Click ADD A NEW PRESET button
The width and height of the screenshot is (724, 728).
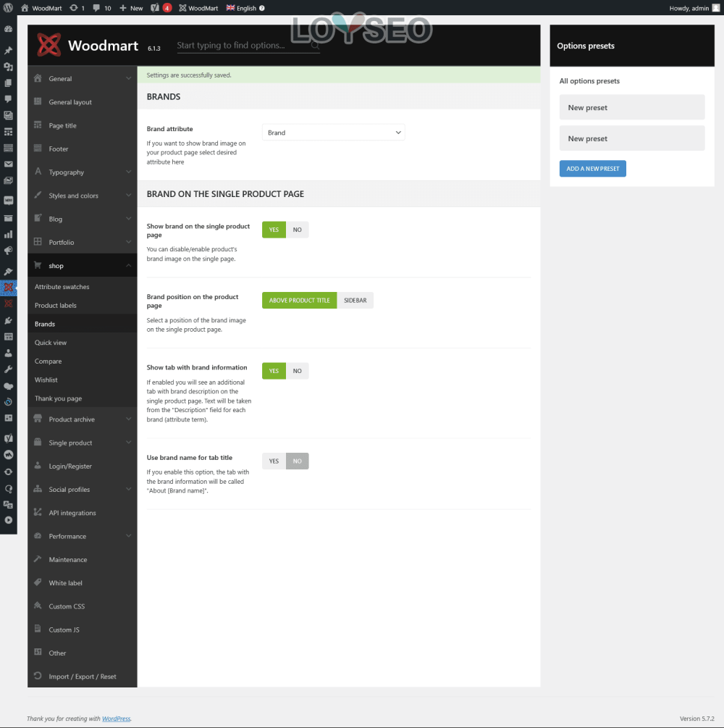pyautogui.click(x=593, y=169)
